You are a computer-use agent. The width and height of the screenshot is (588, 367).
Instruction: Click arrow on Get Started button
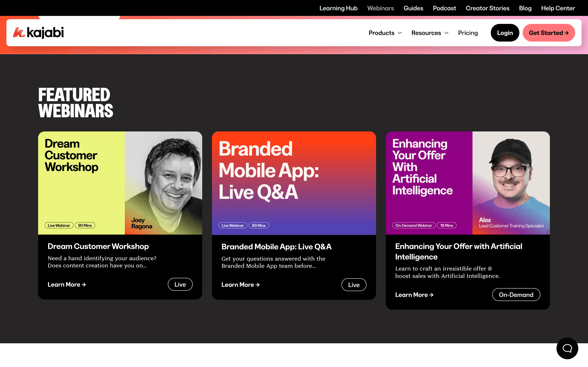[x=567, y=33]
